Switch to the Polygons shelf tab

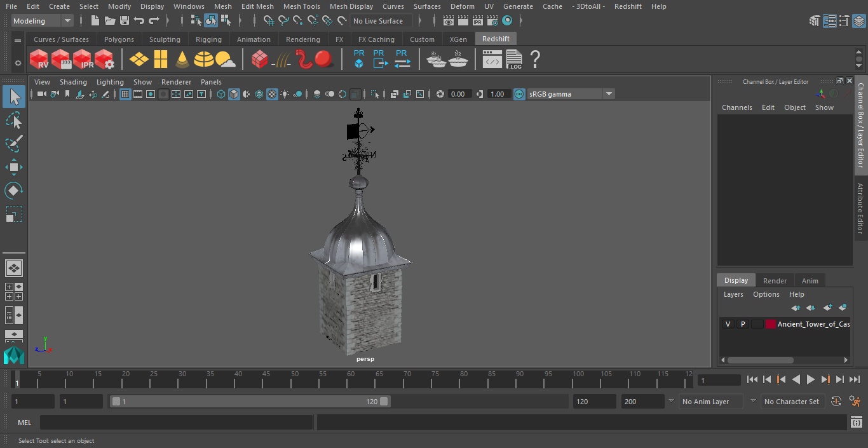click(x=119, y=39)
